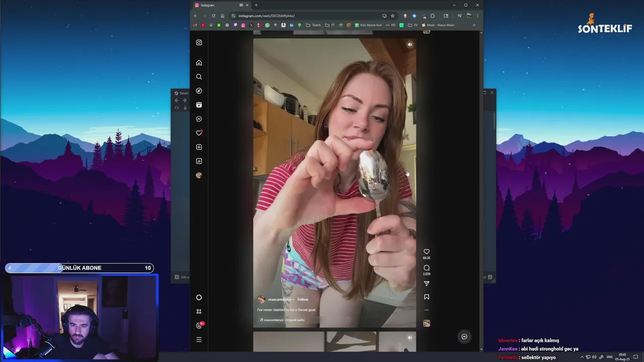
Task: Open the LinkedIn bookmark icon
Action: click(291, 25)
